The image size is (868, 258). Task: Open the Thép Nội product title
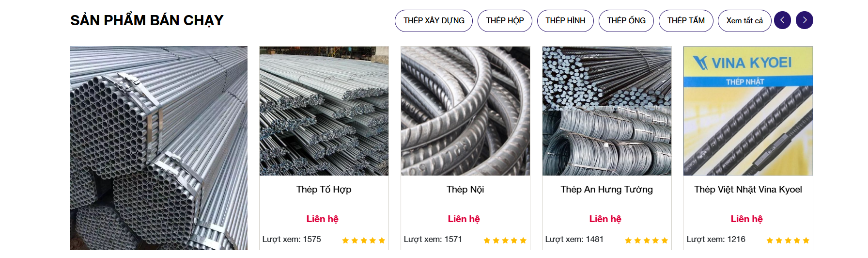pyautogui.click(x=465, y=190)
